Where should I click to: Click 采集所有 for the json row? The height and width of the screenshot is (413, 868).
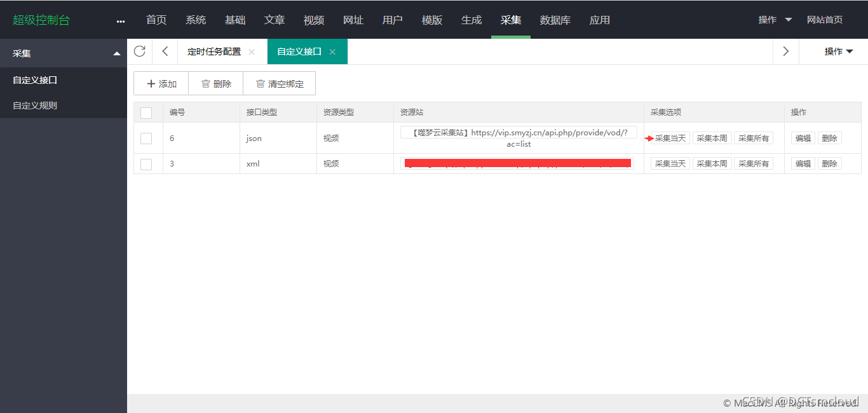coord(754,139)
